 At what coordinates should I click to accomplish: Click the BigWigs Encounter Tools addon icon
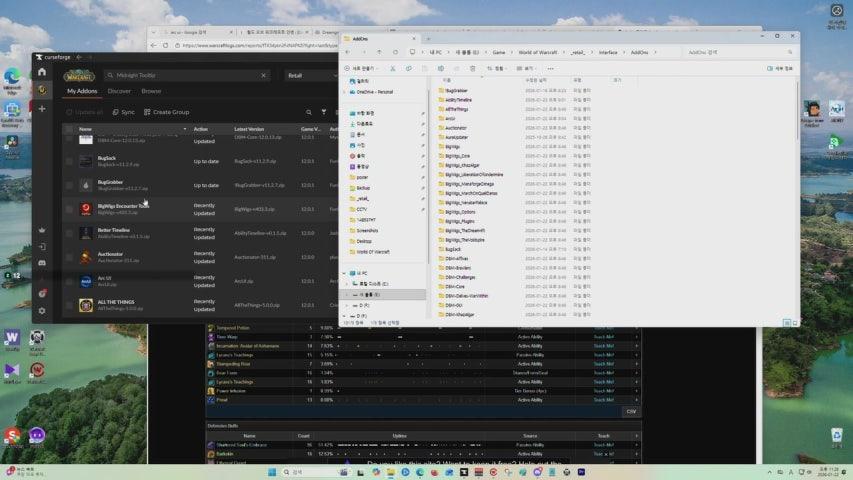(85, 209)
